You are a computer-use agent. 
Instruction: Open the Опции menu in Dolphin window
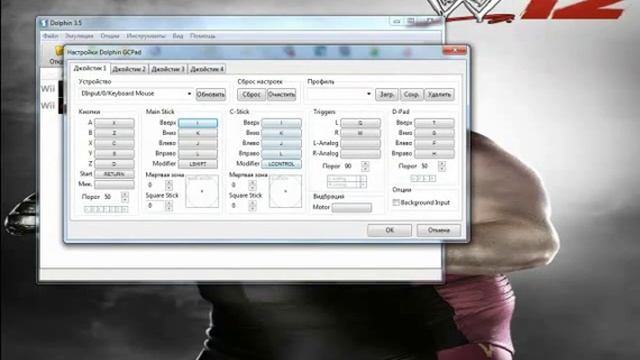(x=110, y=36)
